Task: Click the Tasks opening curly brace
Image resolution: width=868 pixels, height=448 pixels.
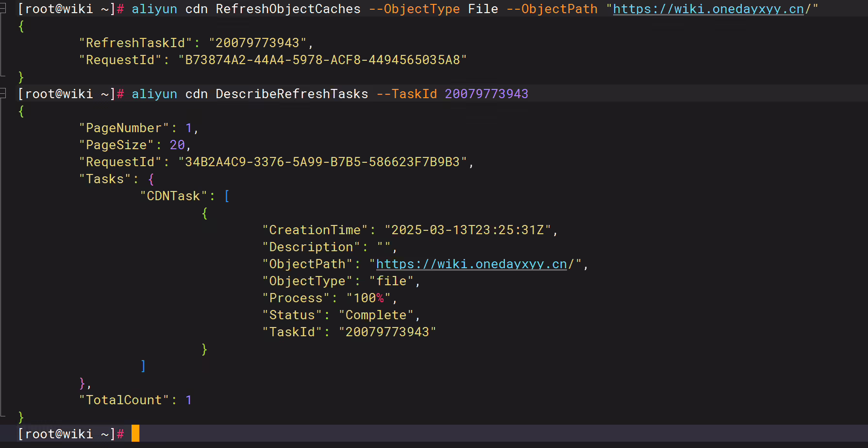Action: pyautogui.click(x=151, y=179)
